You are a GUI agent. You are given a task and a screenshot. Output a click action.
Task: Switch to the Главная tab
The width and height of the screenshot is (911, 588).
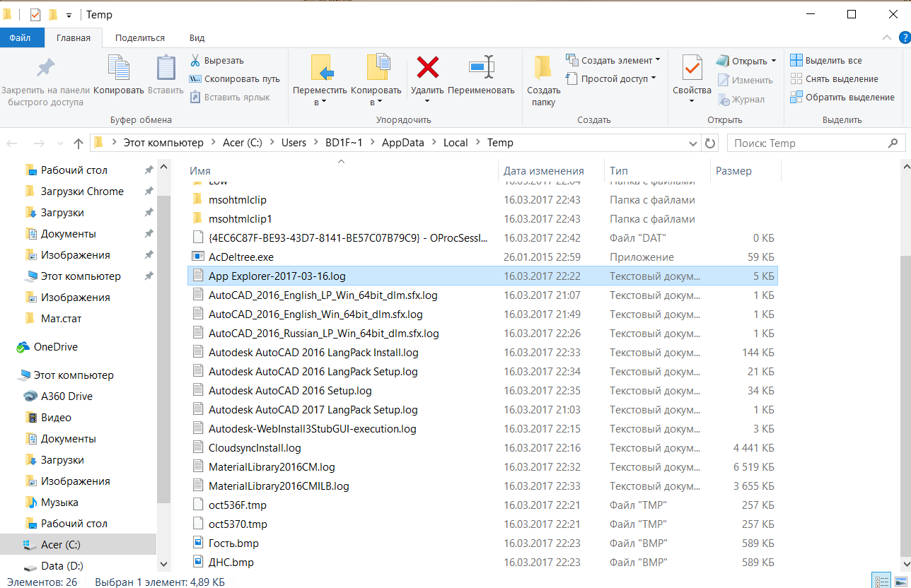coord(74,38)
